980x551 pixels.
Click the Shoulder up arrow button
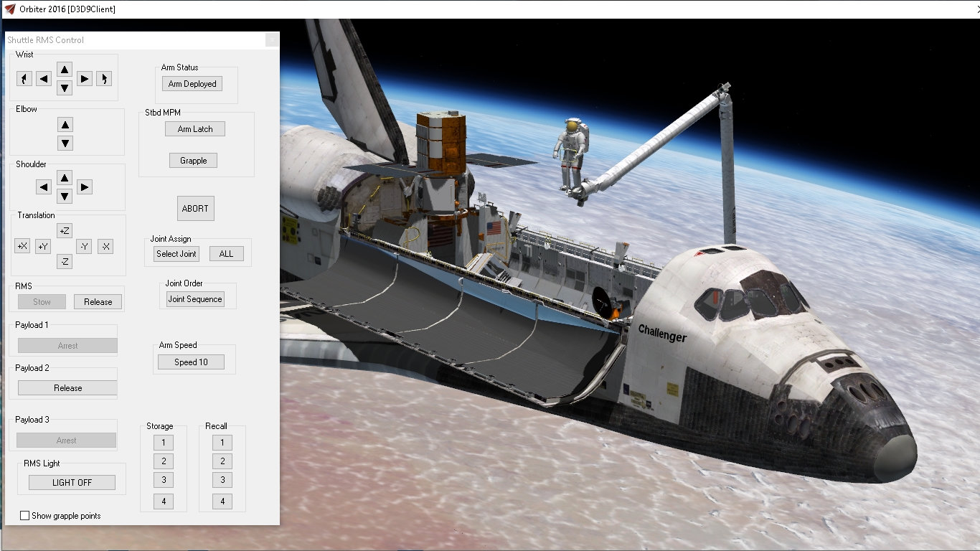click(65, 178)
